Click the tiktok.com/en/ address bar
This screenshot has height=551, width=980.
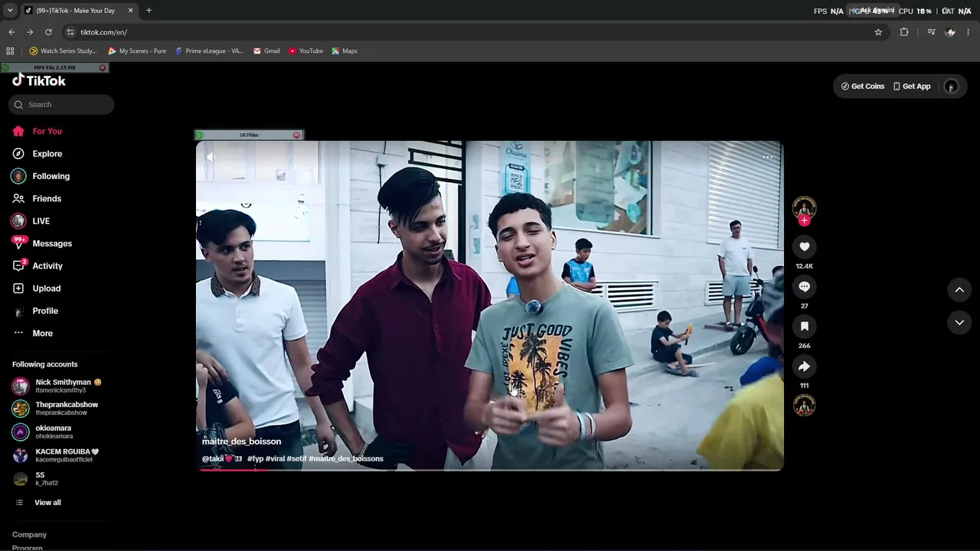(475, 32)
